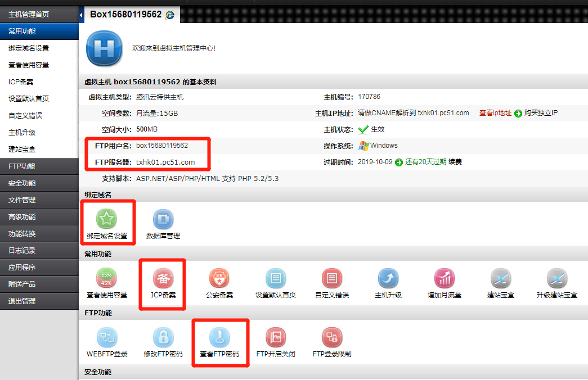Click the red 查看ip地址 link

[x=495, y=113]
